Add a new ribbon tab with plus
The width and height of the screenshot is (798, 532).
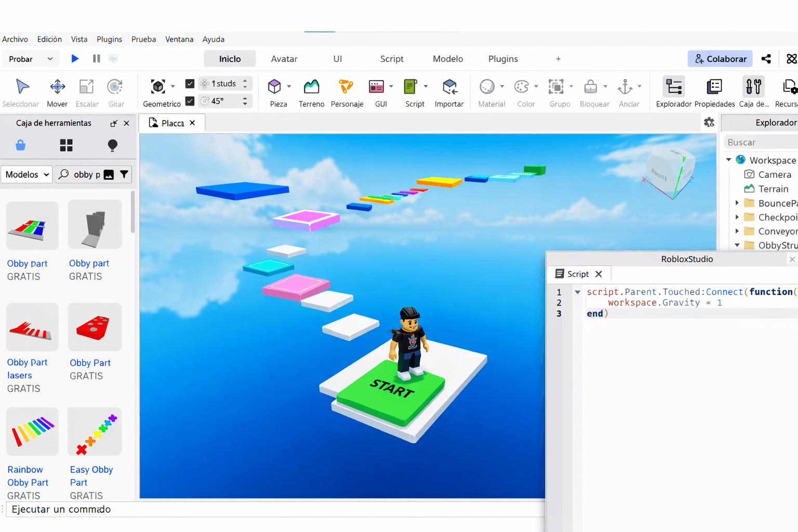coord(558,59)
